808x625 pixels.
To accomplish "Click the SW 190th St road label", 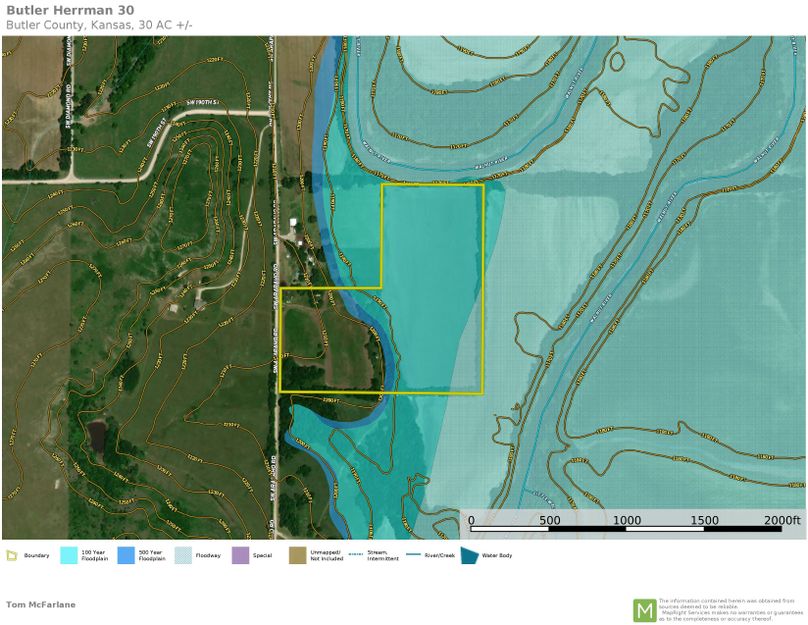I will click(203, 101).
